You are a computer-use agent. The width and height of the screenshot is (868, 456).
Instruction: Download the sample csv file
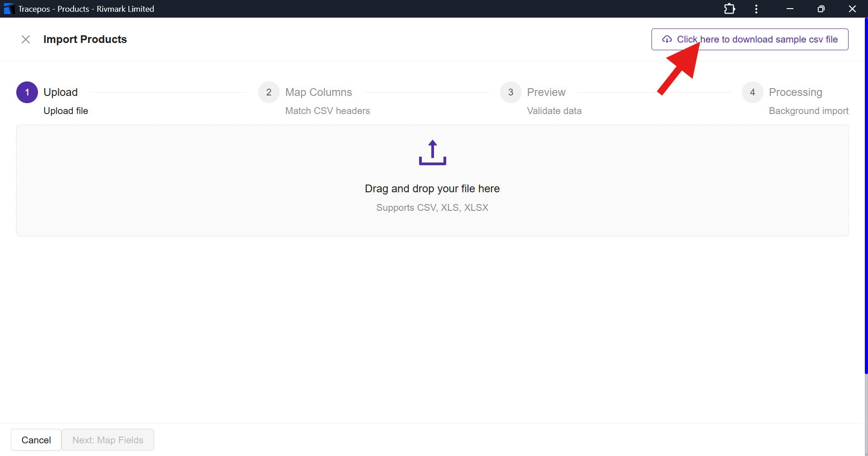[750, 39]
